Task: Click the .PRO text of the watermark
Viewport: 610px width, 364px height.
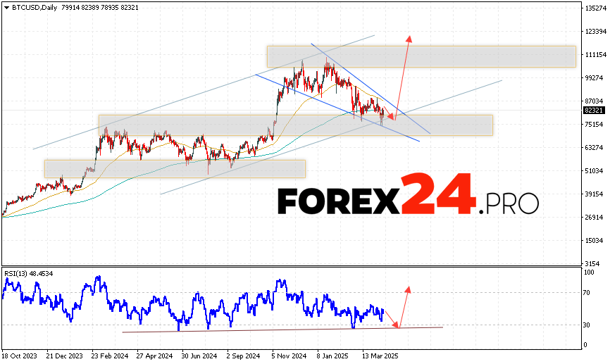Action: pyautogui.click(x=509, y=203)
